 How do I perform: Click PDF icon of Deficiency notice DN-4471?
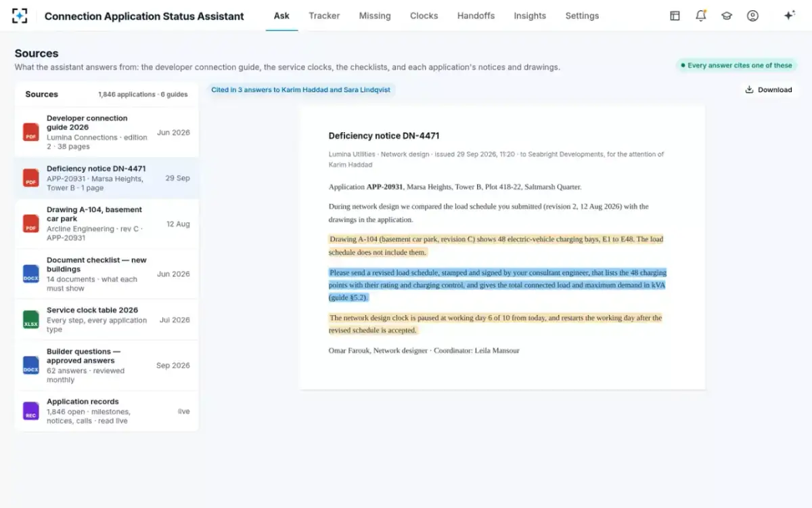[31, 178]
